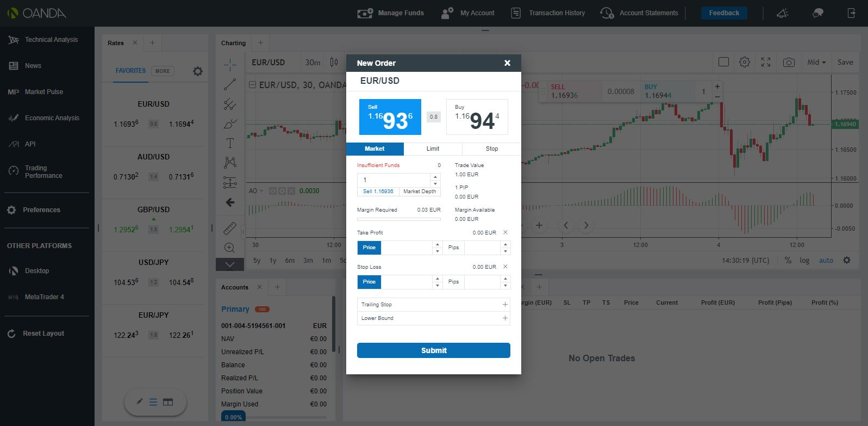Click the units input field
Image resolution: width=868 pixels, height=426 pixels.
(x=394, y=180)
